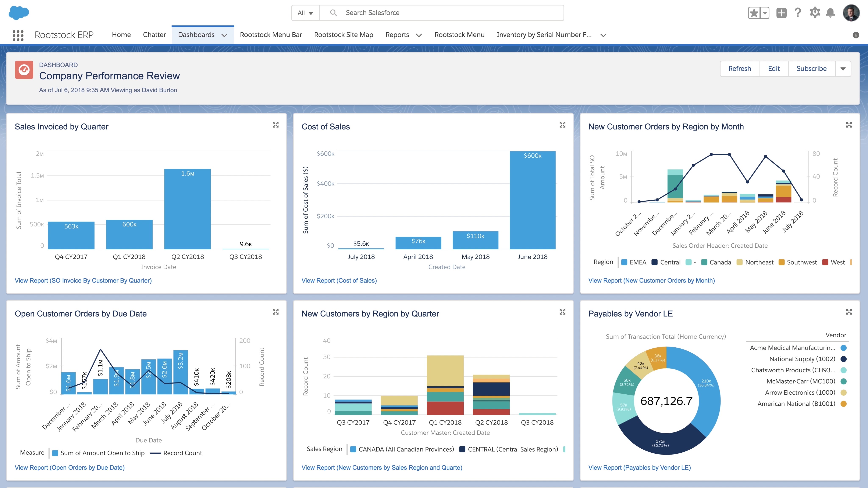The height and width of the screenshot is (488, 868).
Task: Click the EMEA region legend swatch
Action: (624, 262)
